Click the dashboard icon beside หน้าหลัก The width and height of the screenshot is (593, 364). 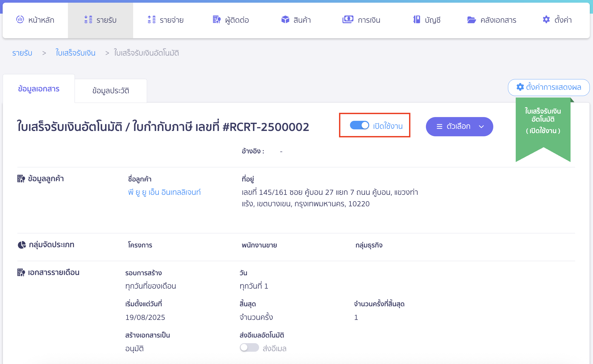(x=20, y=20)
